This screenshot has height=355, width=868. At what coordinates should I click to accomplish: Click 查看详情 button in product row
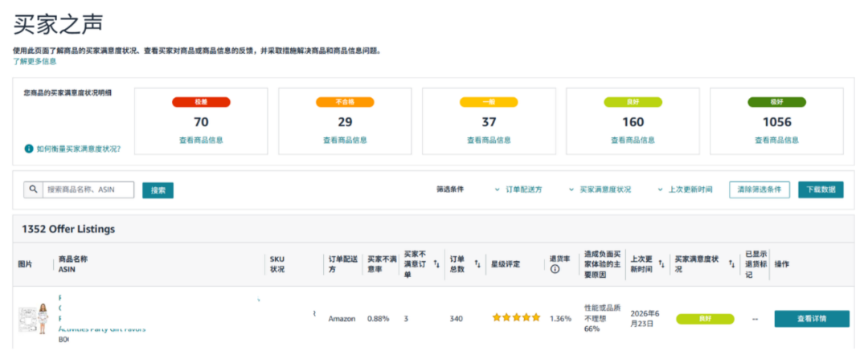coord(812,319)
